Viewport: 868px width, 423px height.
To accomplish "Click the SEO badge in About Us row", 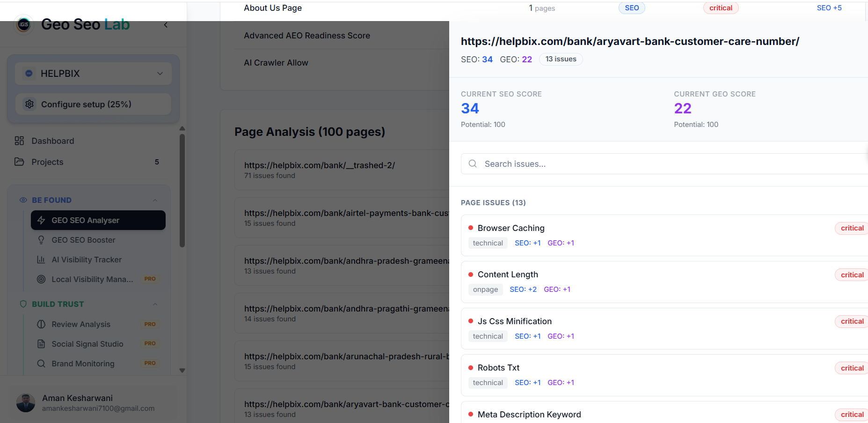I will (x=632, y=8).
